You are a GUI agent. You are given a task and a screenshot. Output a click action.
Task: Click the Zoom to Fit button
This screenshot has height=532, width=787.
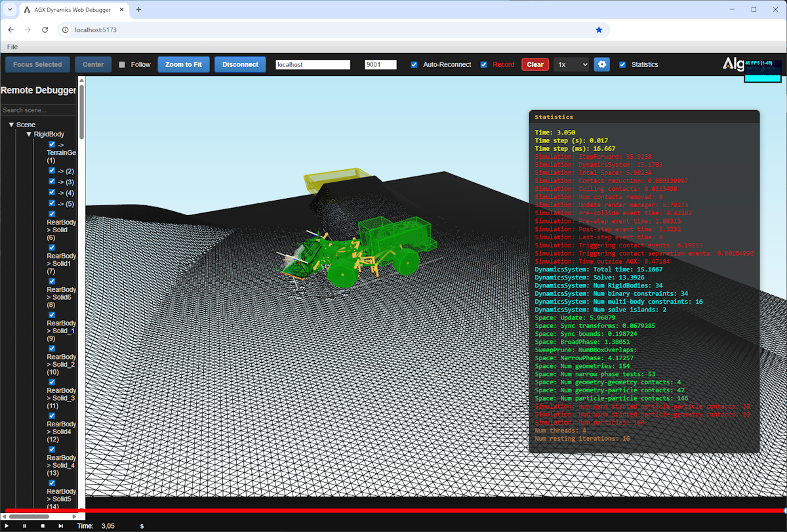184,64
